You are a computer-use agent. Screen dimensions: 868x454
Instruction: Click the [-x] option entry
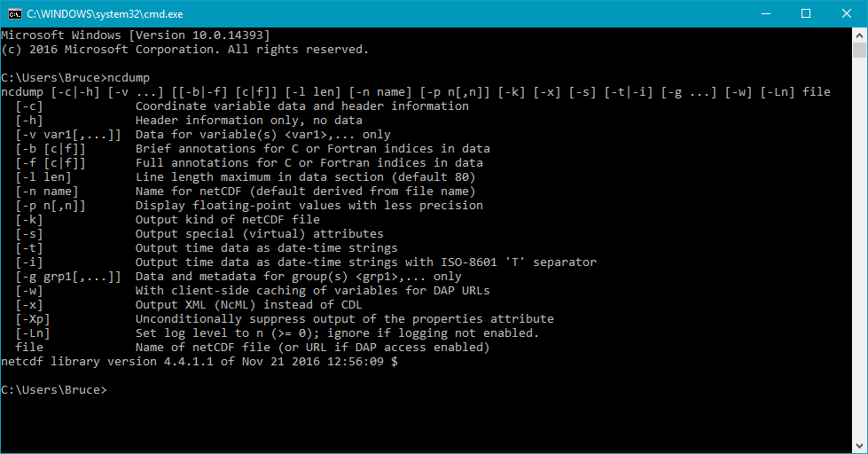(x=29, y=305)
